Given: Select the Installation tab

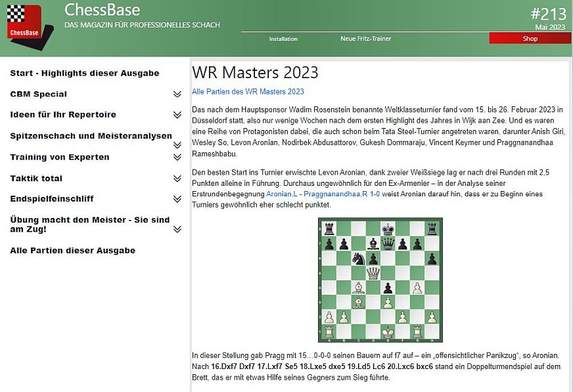Looking at the screenshot, I should tap(283, 39).
